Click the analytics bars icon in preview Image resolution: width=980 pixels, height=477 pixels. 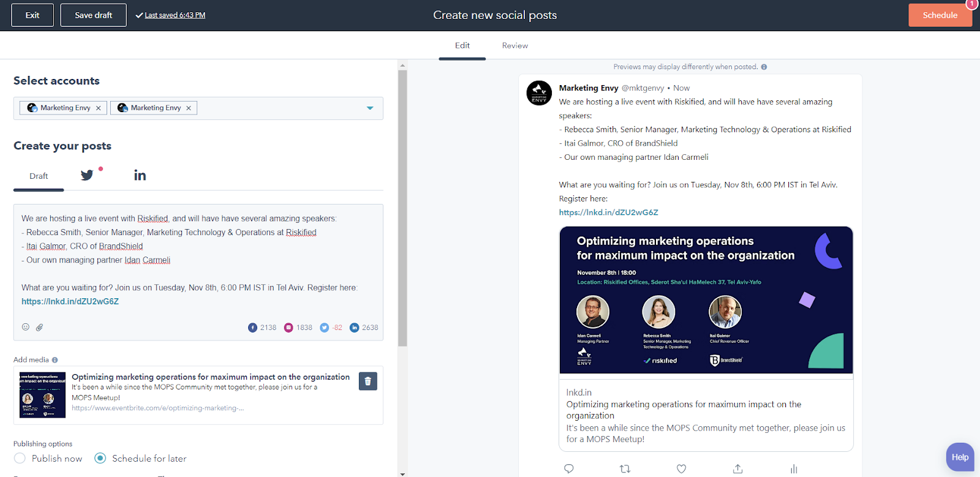[794, 468]
